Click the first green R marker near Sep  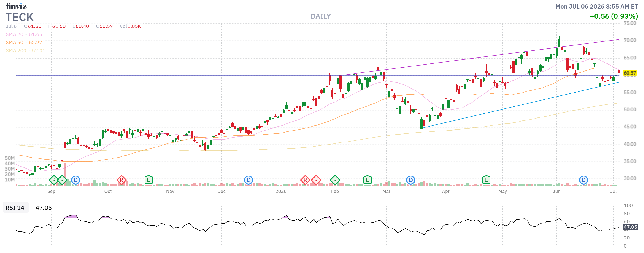point(54,180)
